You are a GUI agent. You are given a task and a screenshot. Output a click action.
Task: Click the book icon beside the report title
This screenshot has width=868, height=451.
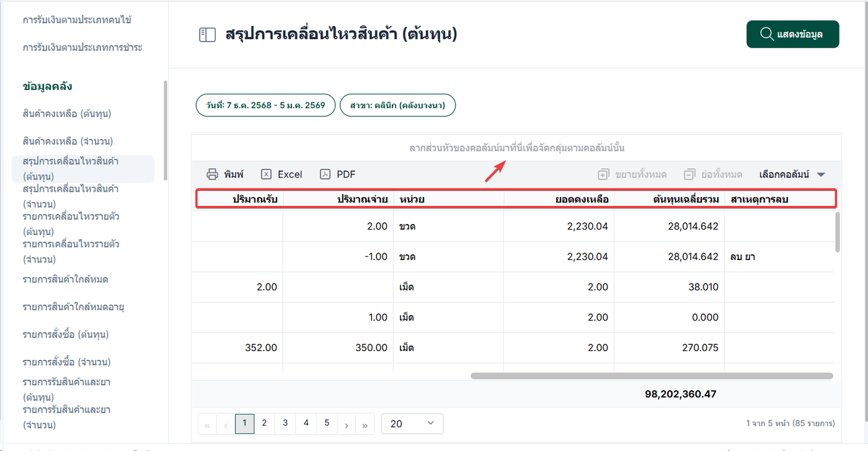pyautogui.click(x=207, y=35)
